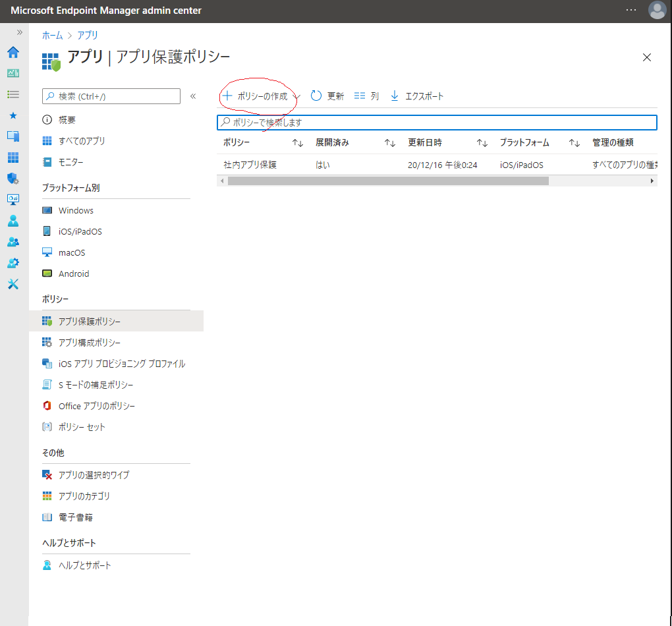Focus the ポリシーで検索します search field
672x626 pixels.
[437, 122]
